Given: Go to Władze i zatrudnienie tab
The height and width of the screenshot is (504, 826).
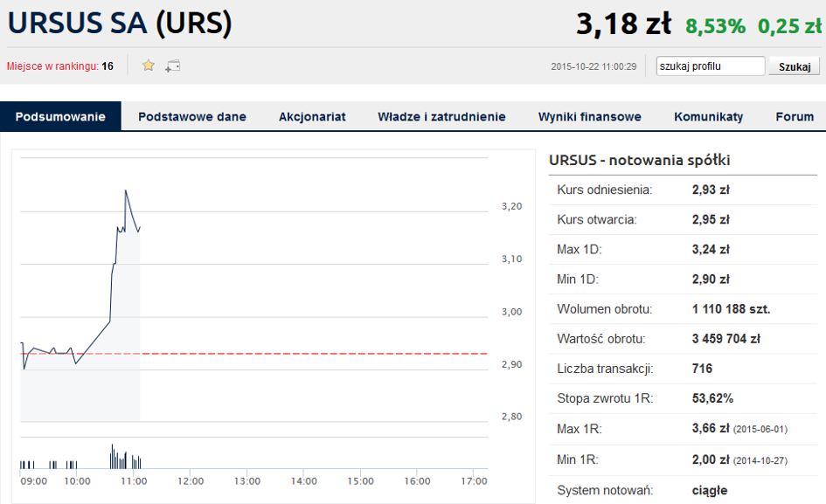Looking at the screenshot, I should click(441, 116).
